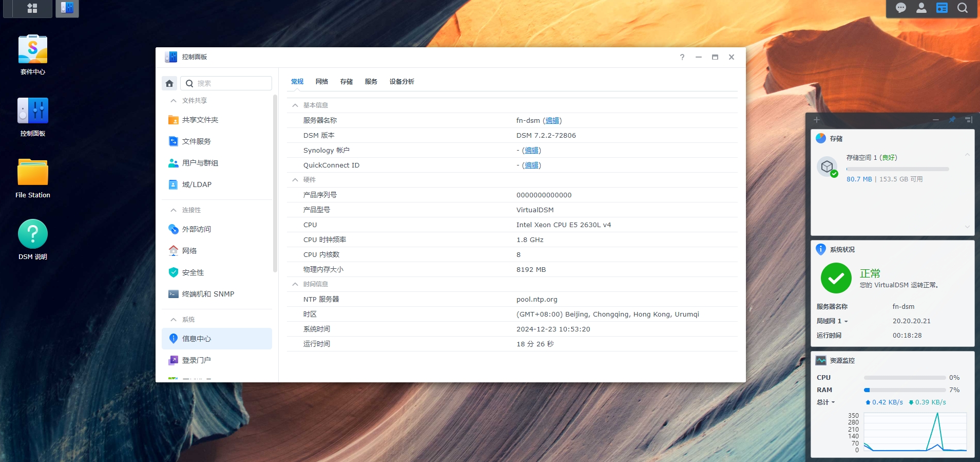980x462 pixels.
Task: Go to the control panel home icon
Action: tap(169, 83)
